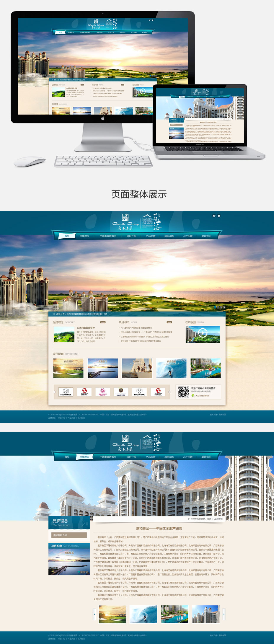274x644 pixels.
Task: Select 嘉和集团介绍 in the sidebar menu
Action: click(69, 535)
